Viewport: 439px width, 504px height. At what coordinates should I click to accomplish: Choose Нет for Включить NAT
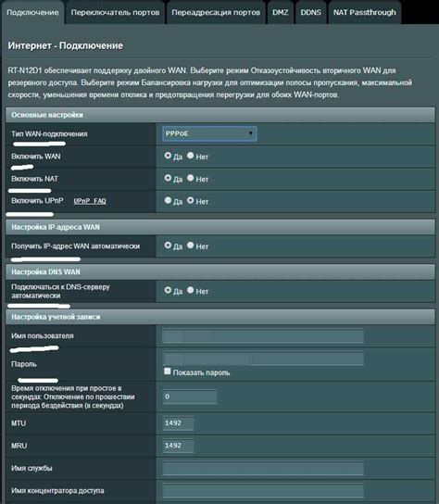pyautogui.click(x=190, y=178)
